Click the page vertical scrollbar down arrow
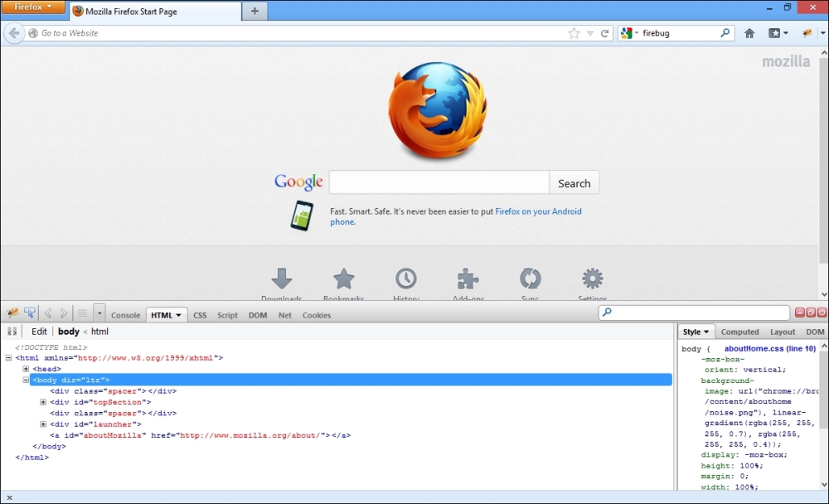Image resolution: width=829 pixels, height=504 pixels. pos(824,294)
